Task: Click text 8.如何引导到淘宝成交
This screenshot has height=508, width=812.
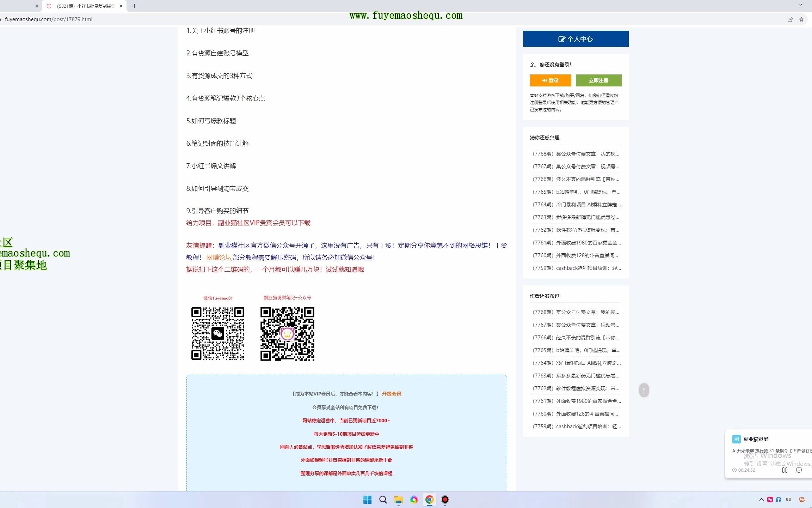Action: pos(217,189)
